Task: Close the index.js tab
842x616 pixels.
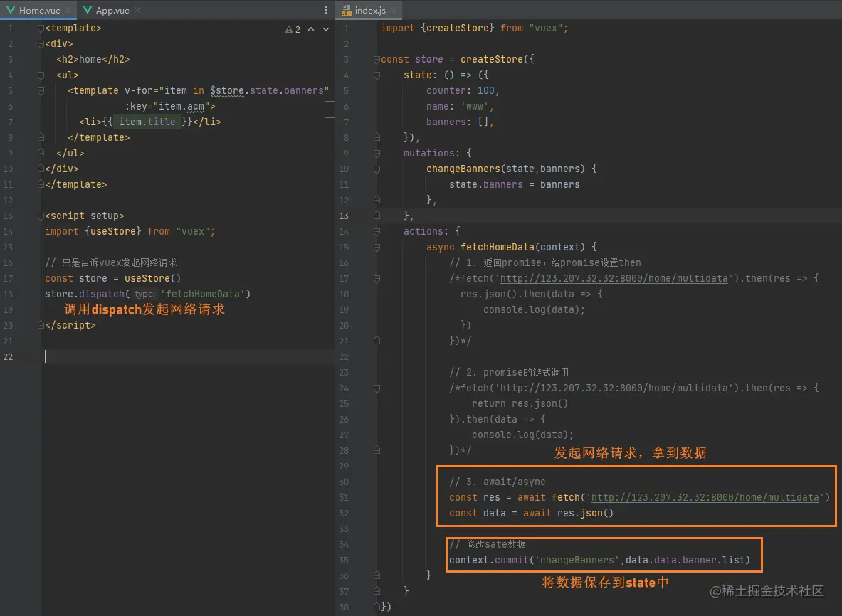Action: (394, 10)
